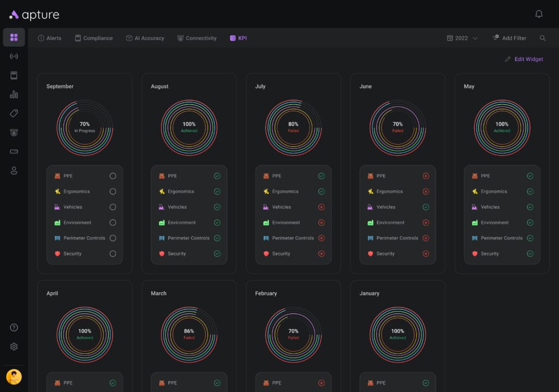
Task: Open the camera icon in sidebar
Action: (x=14, y=133)
